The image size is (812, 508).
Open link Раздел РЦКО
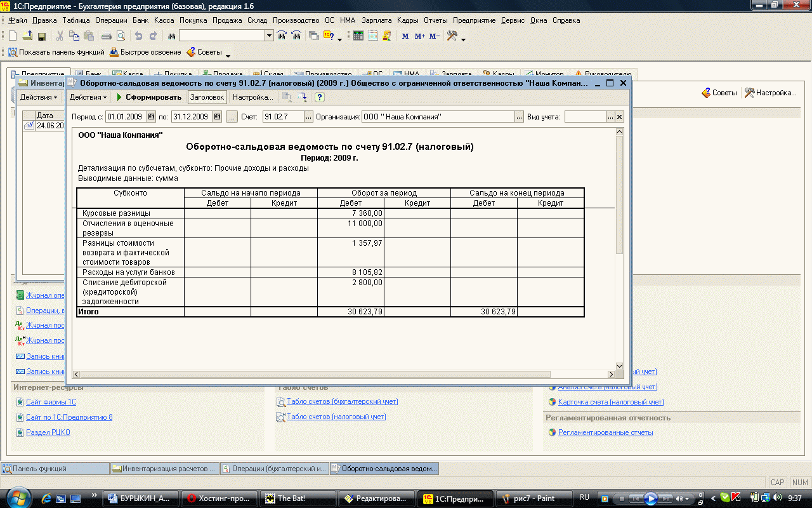click(48, 432)
